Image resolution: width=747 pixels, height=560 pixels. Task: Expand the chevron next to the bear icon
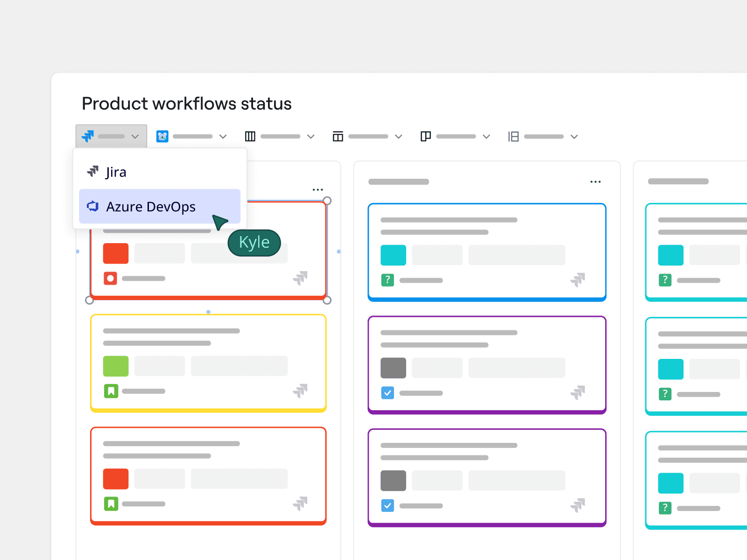pyautogui.click(x=223, y=137)
